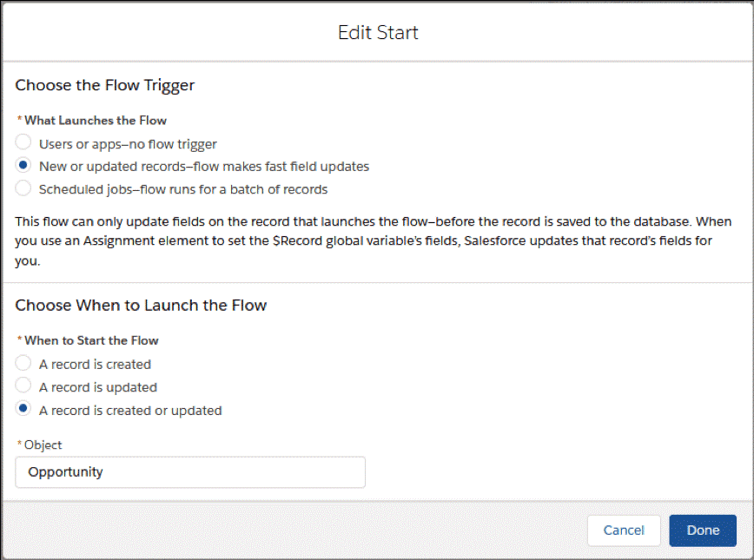Click the word Opportunity in the Object box
The width and height of the screenshot is (754, 560).
pos(65,472)
